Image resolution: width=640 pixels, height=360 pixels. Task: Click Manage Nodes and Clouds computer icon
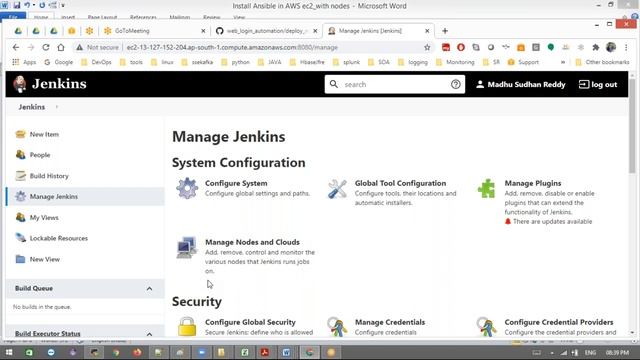tap(187, 247)
